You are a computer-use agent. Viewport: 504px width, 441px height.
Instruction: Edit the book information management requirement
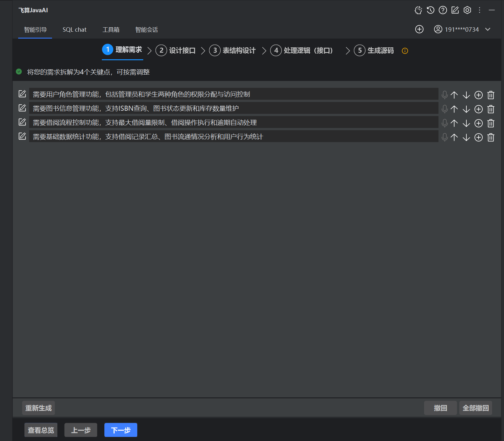click(x=22, y=108)
